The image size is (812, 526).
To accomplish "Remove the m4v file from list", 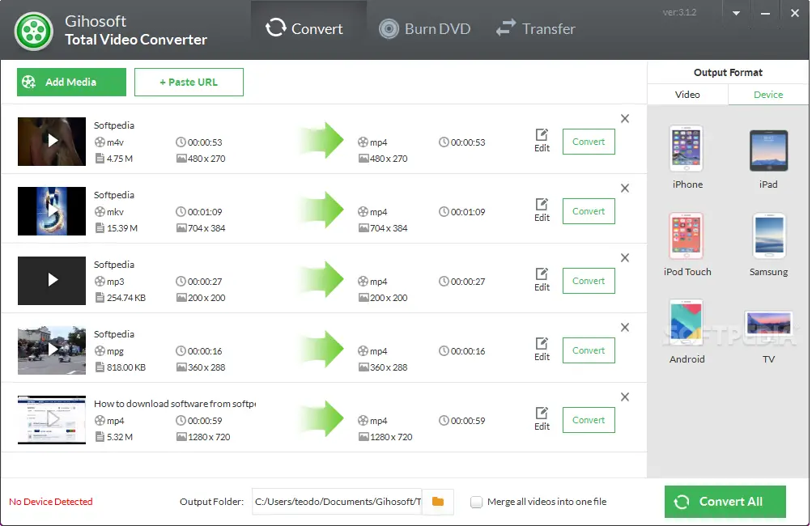I will point(625,119).
